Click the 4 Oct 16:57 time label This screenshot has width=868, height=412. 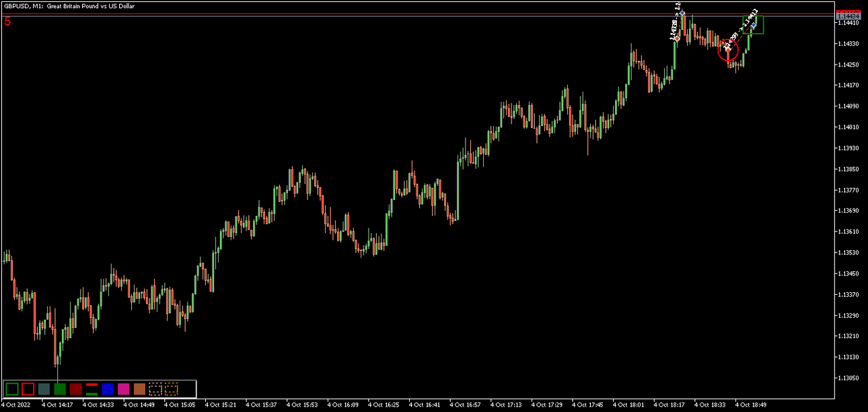(464, 405)
